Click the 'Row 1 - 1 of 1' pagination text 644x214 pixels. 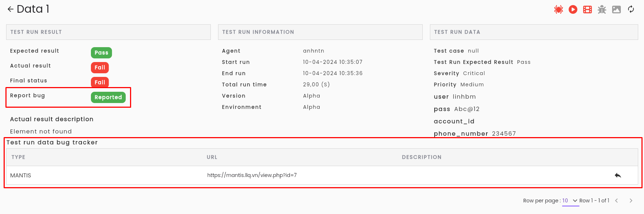[594, 201]
